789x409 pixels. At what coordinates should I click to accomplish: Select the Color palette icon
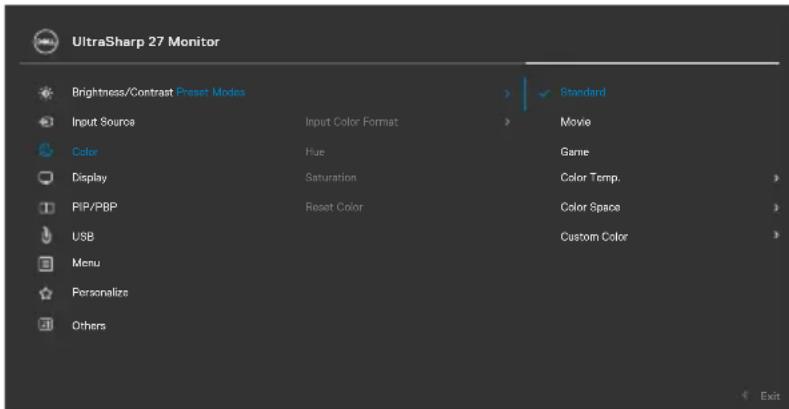pyautogui.click(x=46, y=150)
